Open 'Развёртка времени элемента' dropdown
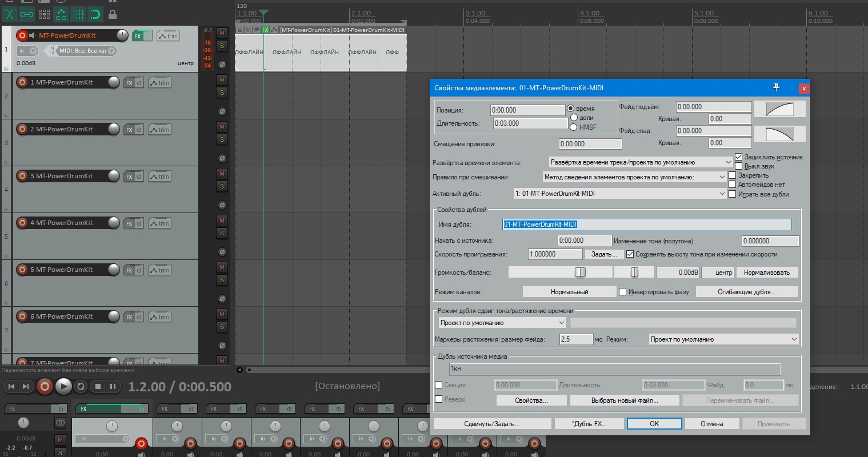This screenshot has height=457, width=868. [641, 162]
